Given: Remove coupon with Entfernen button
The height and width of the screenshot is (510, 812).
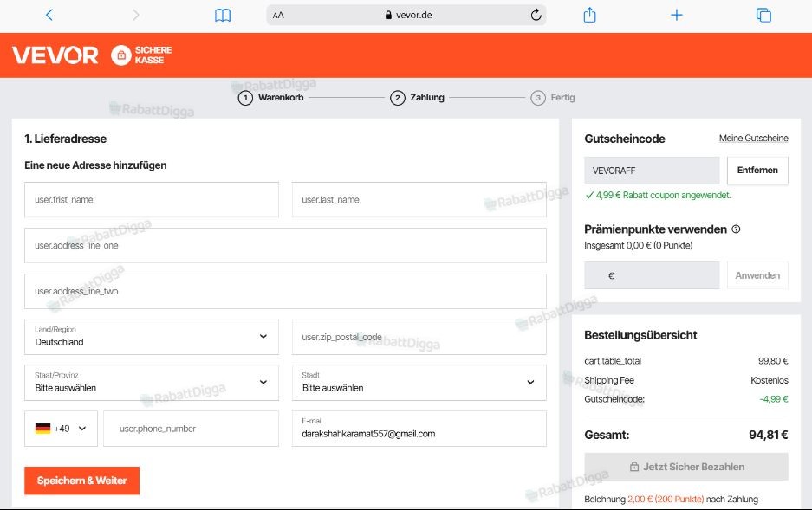Looking at the screenshot, I should (757, 171).
